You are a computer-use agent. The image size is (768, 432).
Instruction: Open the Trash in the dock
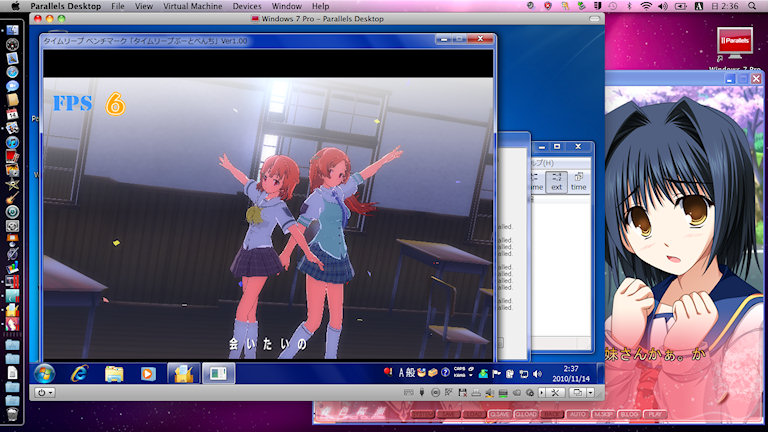(x=12, y=414)
